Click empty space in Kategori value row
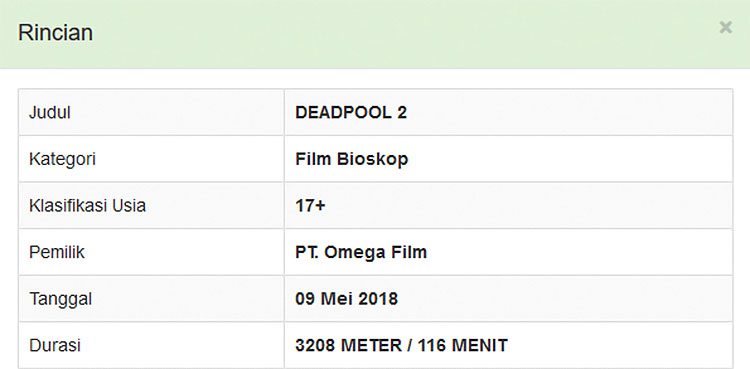The height and width of the screenshot is (369, 750). pyautogui.click(x=569, y=159)
